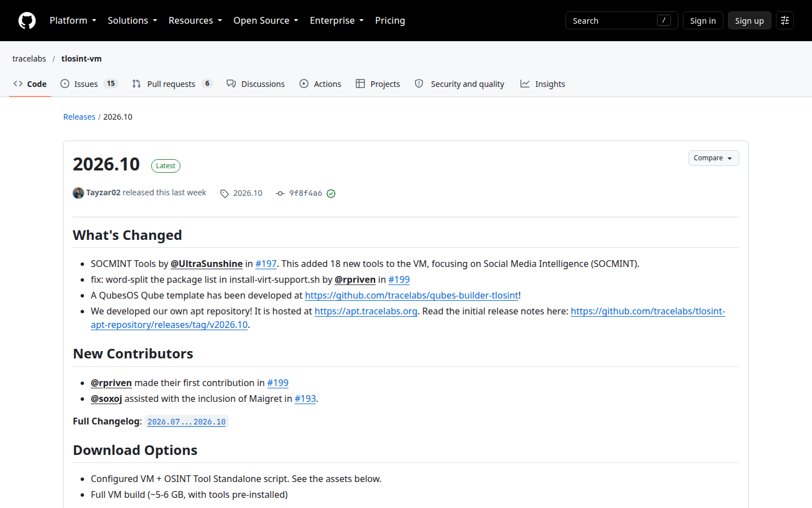The width and height of the screenshot is (812, 508).
Task: Open the Insights tab
Action: tap(542, 84)
